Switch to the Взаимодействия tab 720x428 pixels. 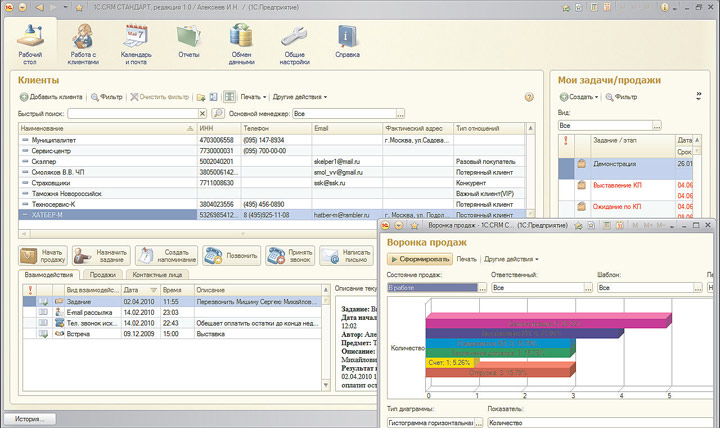pos(49,275)
